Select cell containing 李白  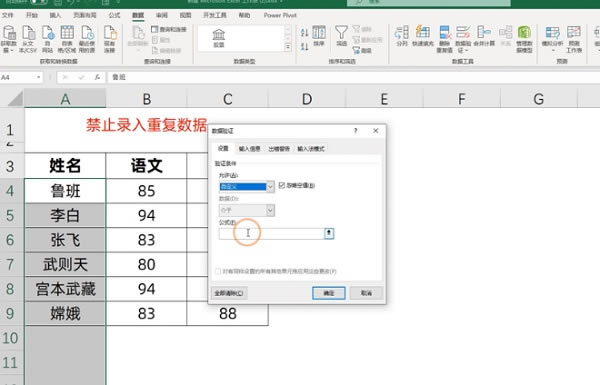point(65,215)
